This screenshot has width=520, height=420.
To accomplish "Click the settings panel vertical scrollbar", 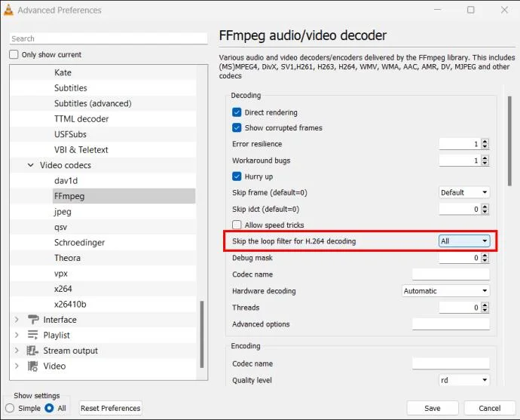I will (509, 141).
